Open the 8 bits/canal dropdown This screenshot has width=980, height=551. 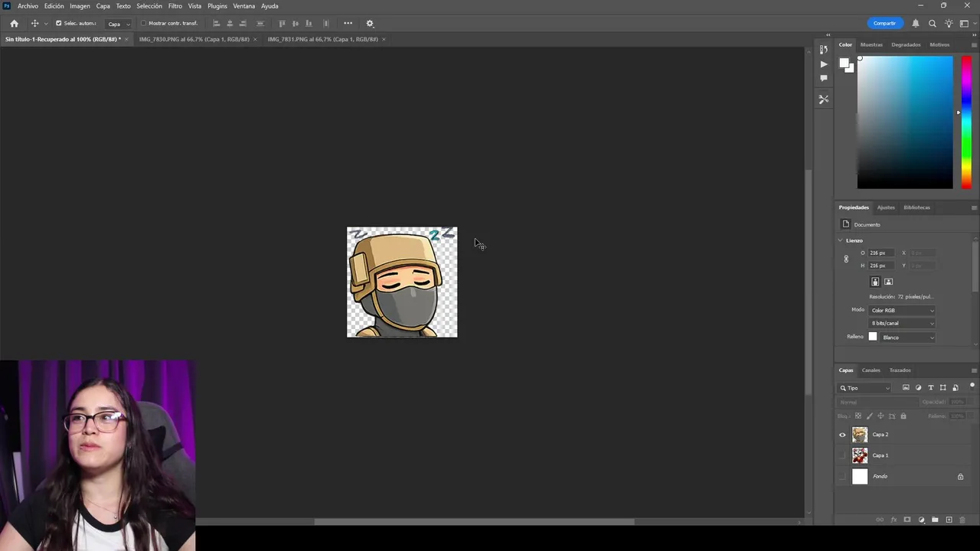pos(902,323)
